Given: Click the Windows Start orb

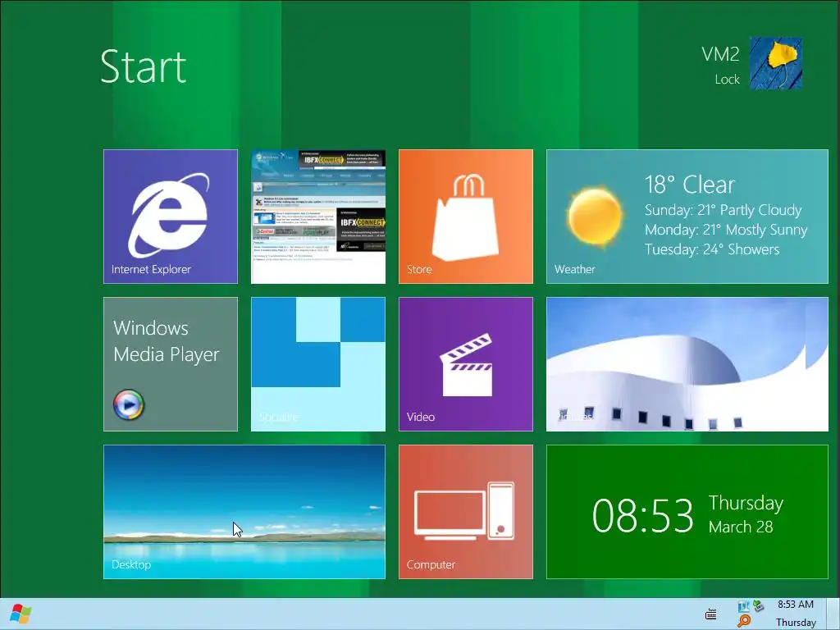Looking at the screenshot, I should coord(21,614).
